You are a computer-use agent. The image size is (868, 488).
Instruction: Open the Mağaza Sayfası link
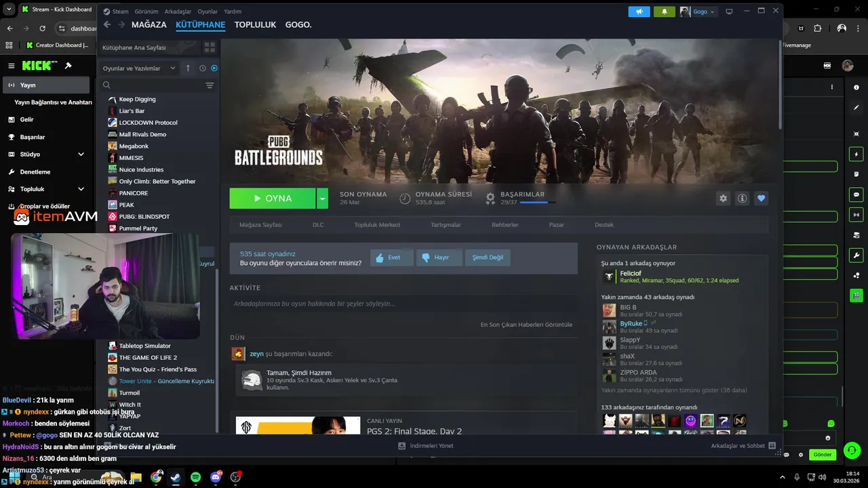[260, 224]
